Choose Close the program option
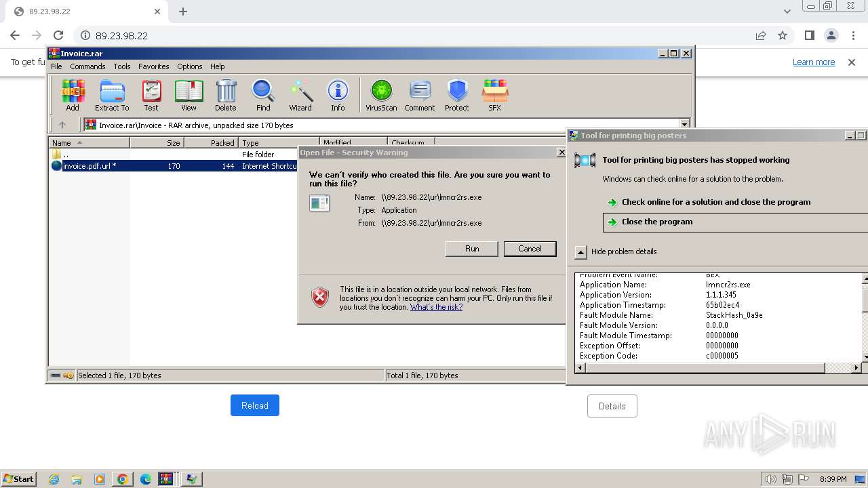 735,222
